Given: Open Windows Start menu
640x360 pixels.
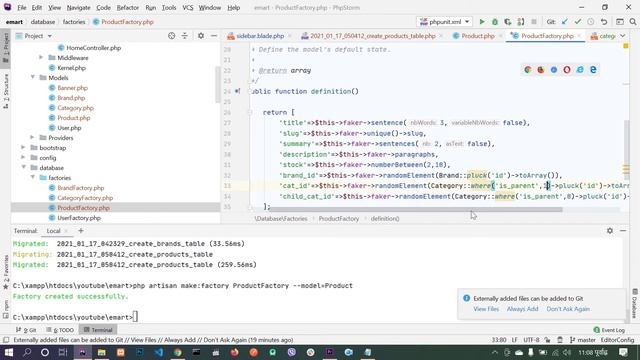Looking at the screenshot, I should pos(8,352).
